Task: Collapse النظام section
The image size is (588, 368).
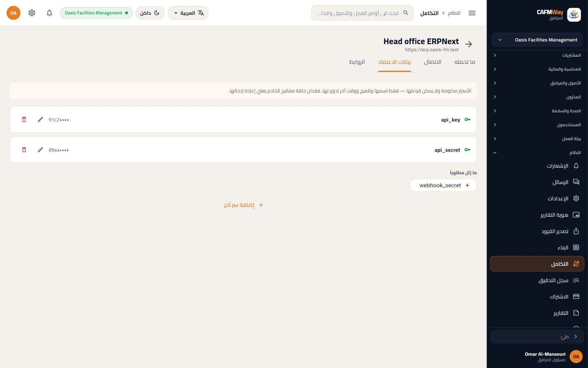Action: [537, 153]
